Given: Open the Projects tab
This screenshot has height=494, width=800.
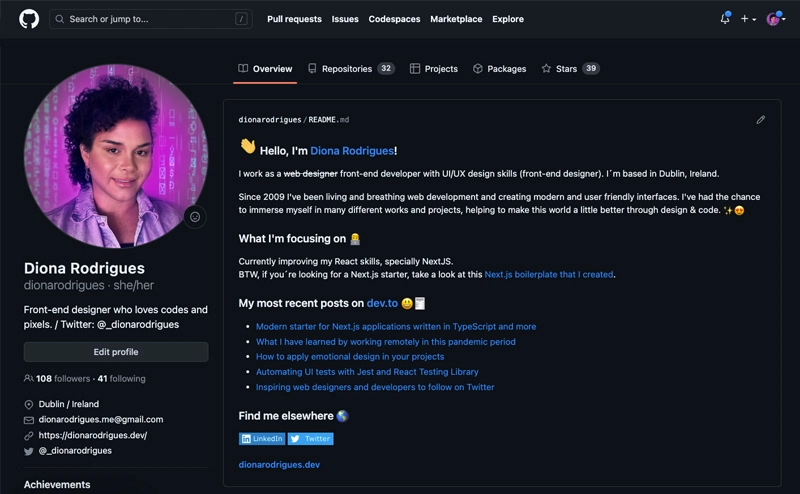Looking at the screenshot, I should (x=434, y=68).
